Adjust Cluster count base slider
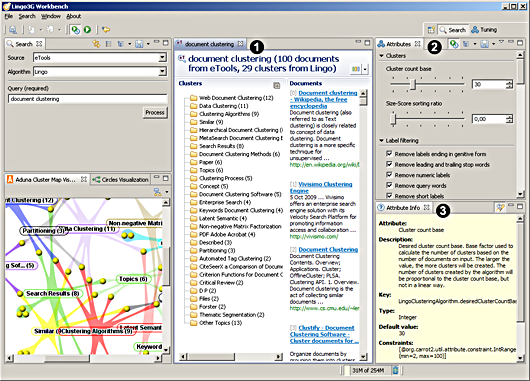 point(413,85)
